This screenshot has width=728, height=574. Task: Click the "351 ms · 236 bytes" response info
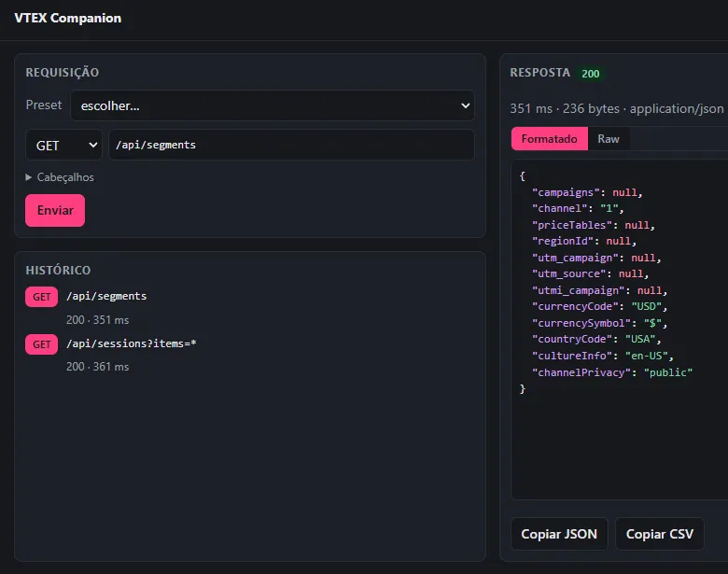pyautogui.click(x=564, y=108)
